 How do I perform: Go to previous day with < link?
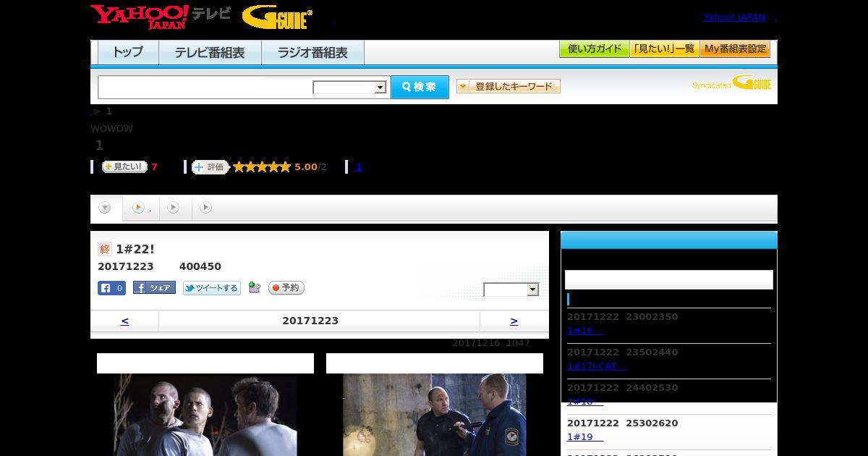pyautogui.click(x=124, y=321)
